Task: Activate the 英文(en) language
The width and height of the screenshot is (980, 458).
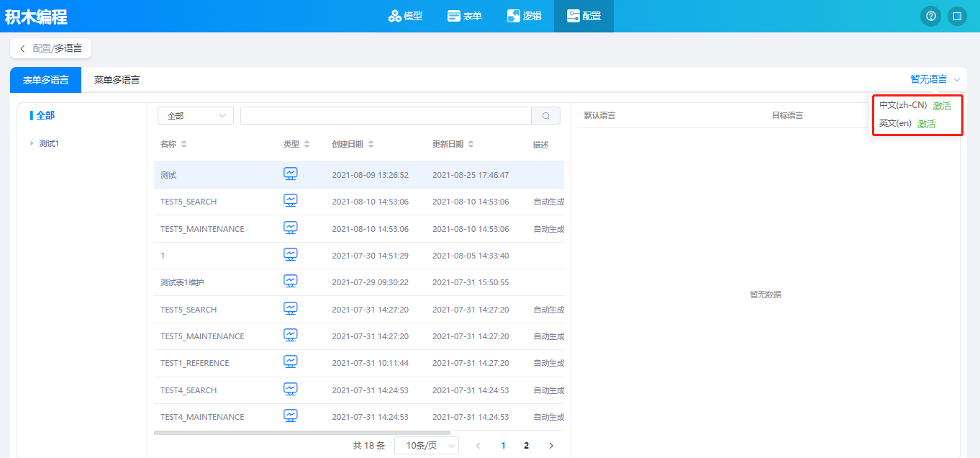Action: click(927, 124)
